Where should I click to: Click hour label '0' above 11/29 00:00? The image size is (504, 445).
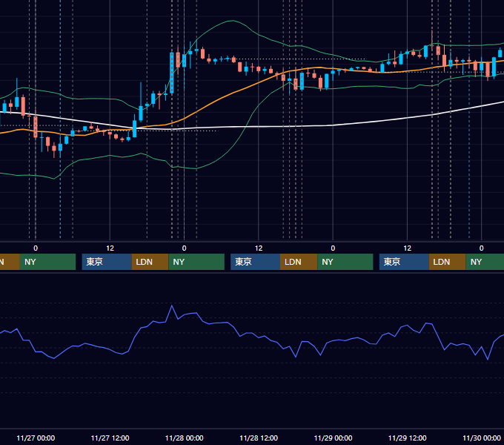[333, 248]
